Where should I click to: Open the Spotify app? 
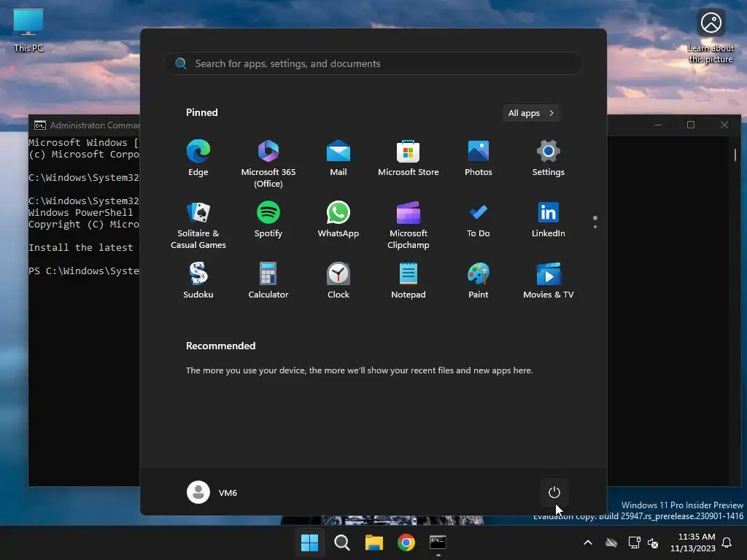pos(268,220)
